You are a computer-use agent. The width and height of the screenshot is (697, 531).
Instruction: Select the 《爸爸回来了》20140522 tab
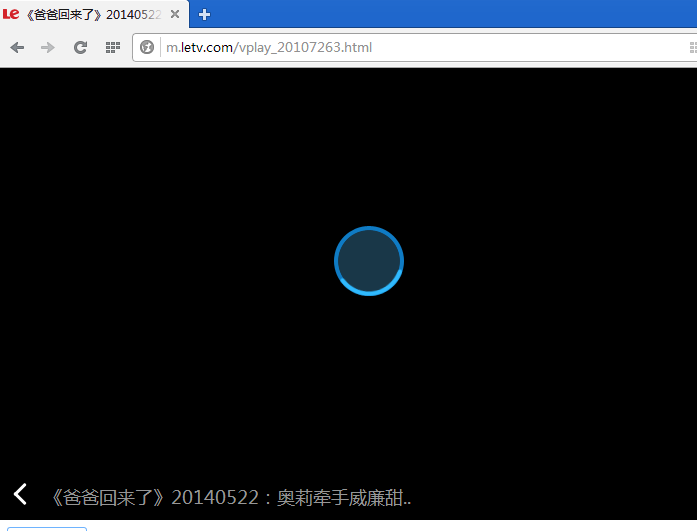coord(94,14)
